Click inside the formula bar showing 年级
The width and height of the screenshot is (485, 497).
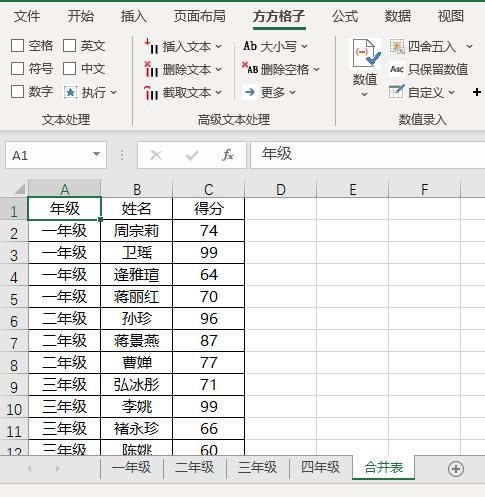(367, 155)
